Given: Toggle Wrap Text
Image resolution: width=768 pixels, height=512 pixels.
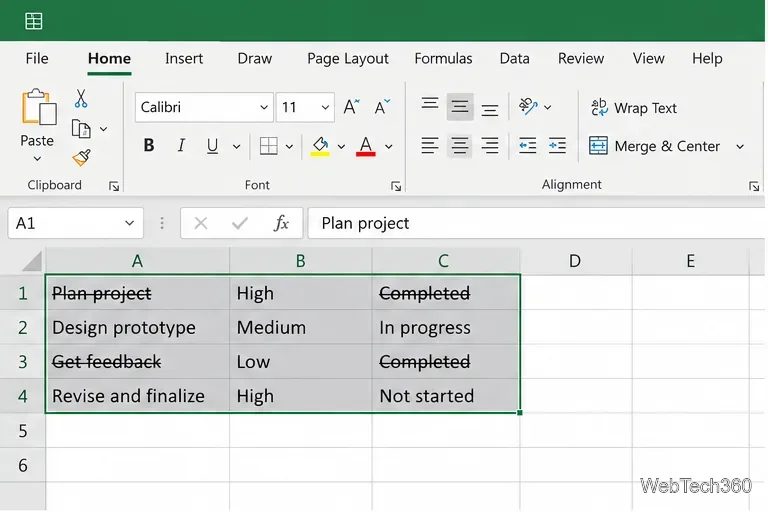Looking at the screenshot, I should pyautogui.click(x=634, y=108).
